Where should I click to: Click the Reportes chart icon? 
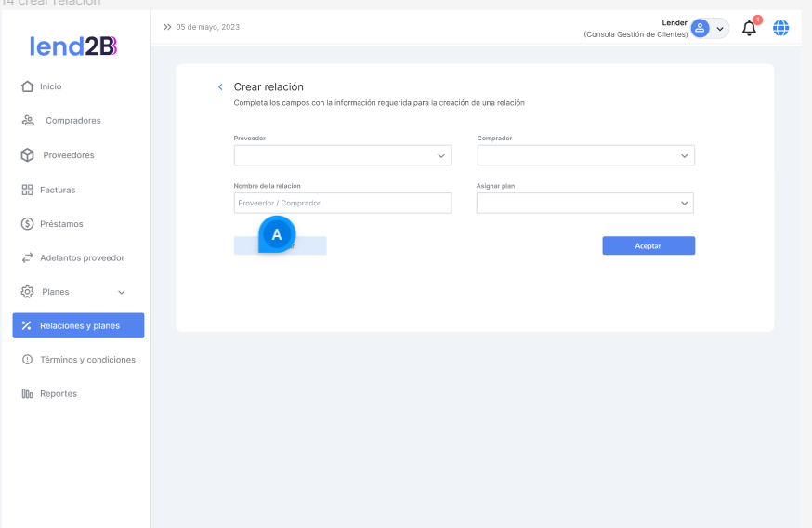coord(27,394)
